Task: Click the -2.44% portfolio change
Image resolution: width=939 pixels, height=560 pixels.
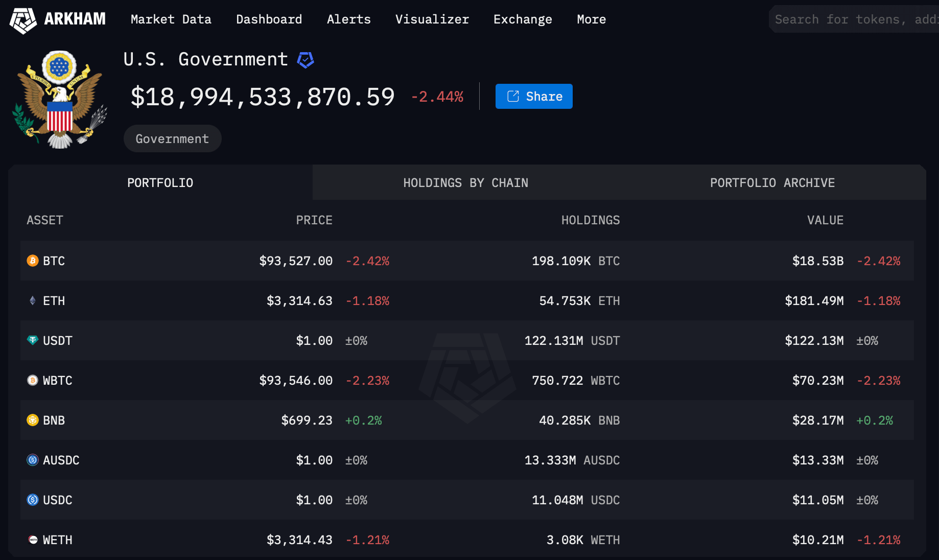Action: (x=437, y=97)
